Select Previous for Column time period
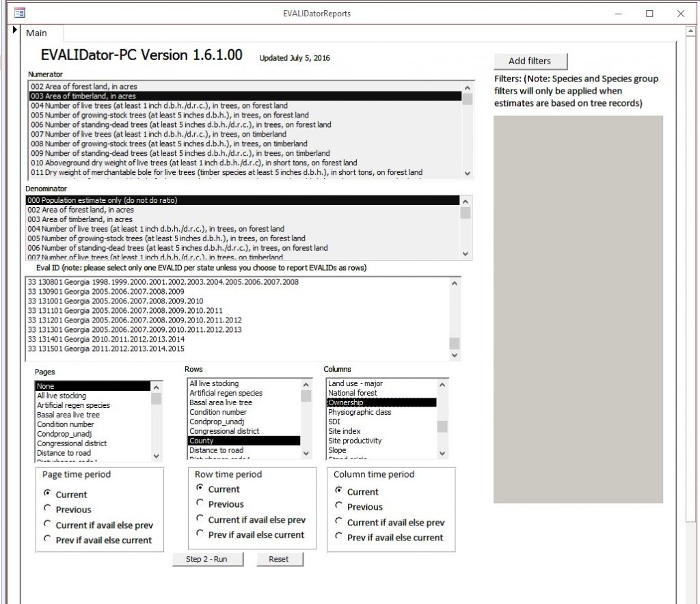 coord(338,506)
